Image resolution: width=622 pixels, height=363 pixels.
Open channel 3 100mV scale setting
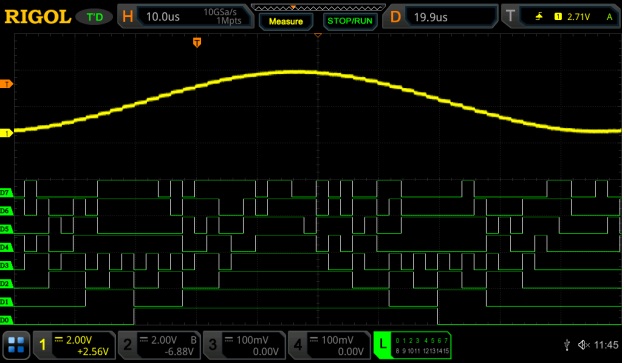click(252, 340)
